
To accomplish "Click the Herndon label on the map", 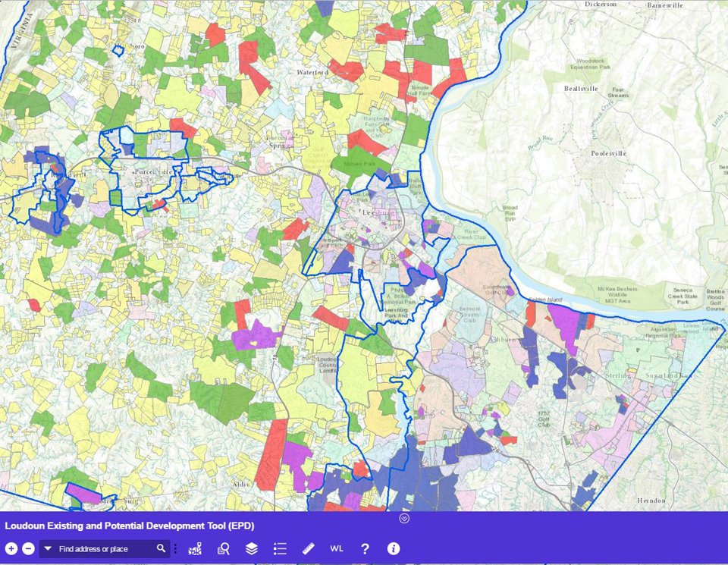I will pos(651,501).
